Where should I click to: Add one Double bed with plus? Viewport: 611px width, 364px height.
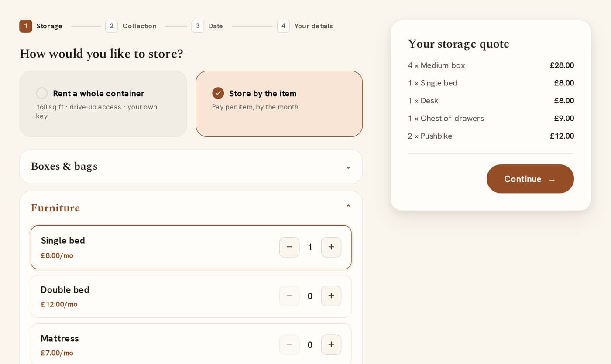pyautogui.click(x=331, y=296)
